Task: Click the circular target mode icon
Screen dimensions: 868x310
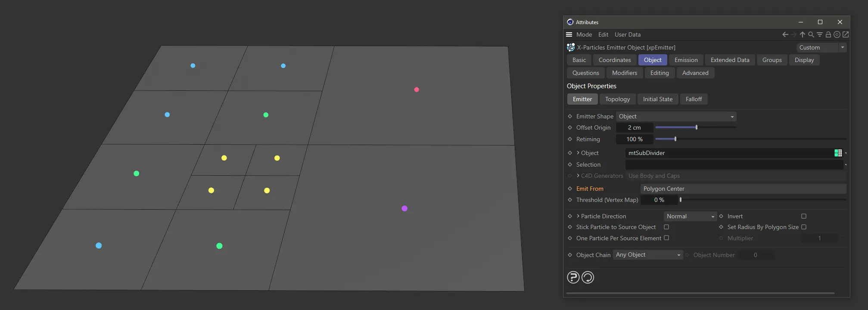Action: point(837,34)
